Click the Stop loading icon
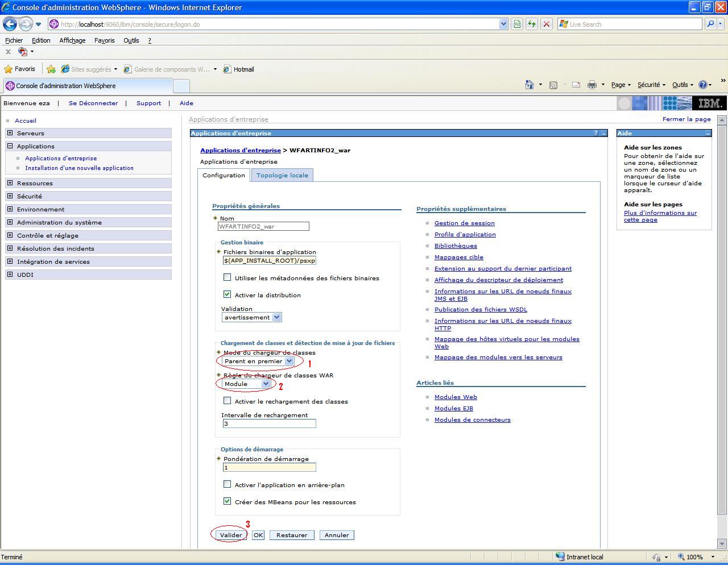This screenshot has height=565, width=728. click(x=546, y=24)
